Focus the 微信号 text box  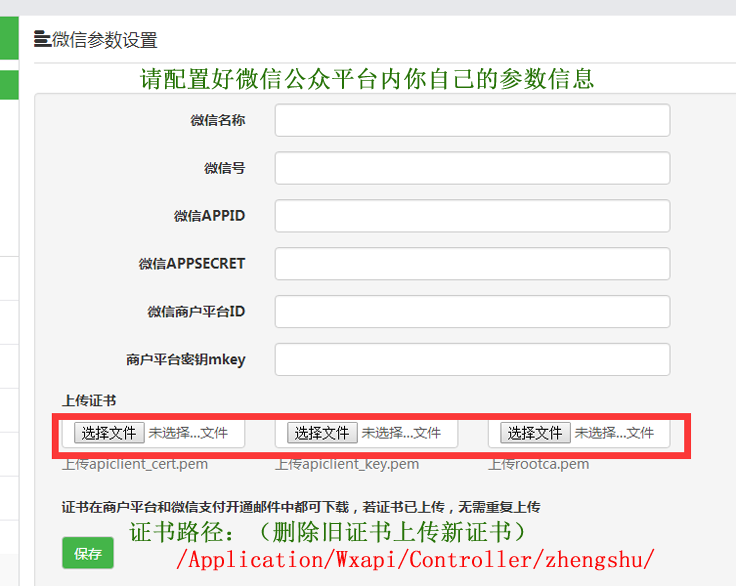pos(472,168)
